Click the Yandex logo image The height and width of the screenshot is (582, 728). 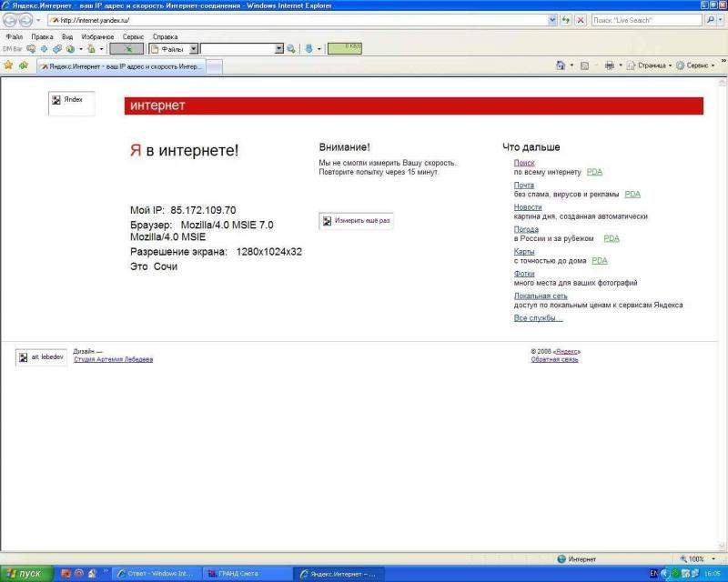(72, 103)
